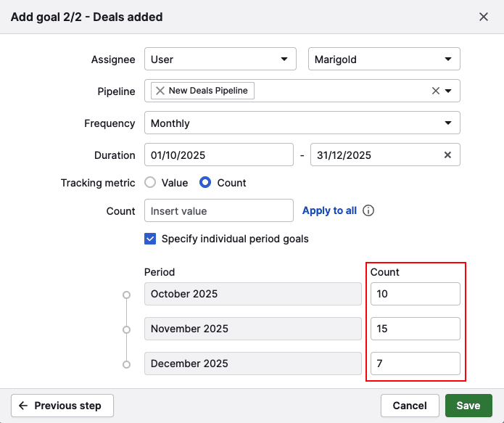The width and height of the screenshot is (504, 423).
Task: Expand the Pipeline dropdown arrow
Action: 449,91
